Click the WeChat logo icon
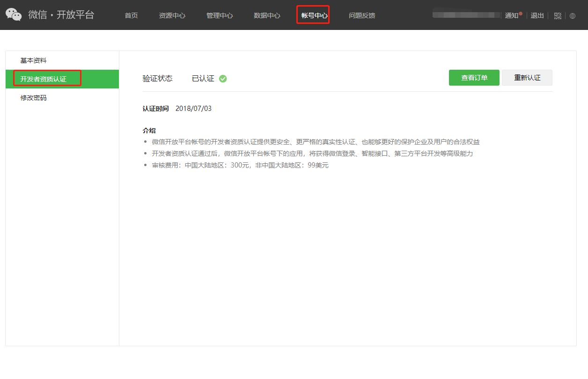The image size is (588, 379). tap(14, 15)
